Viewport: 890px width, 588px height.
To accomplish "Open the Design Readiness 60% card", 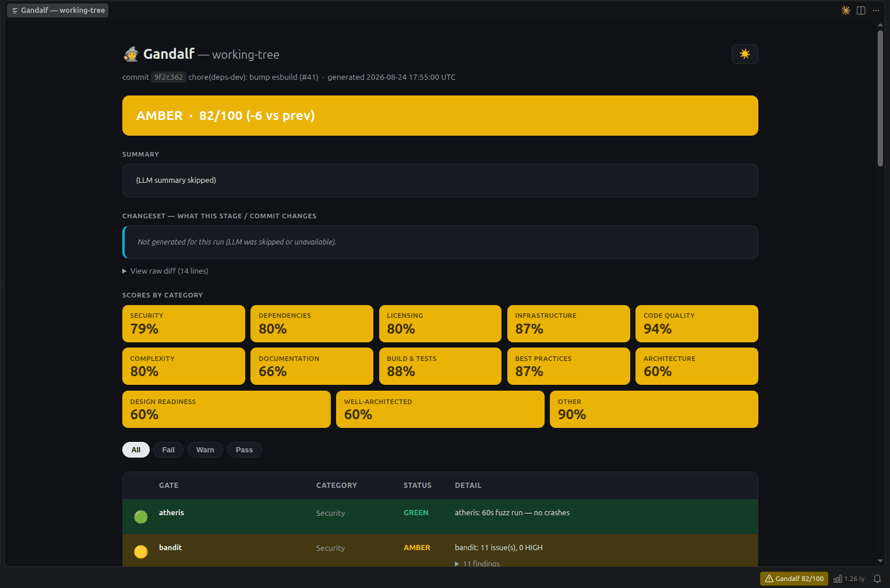I will [227, 409].
